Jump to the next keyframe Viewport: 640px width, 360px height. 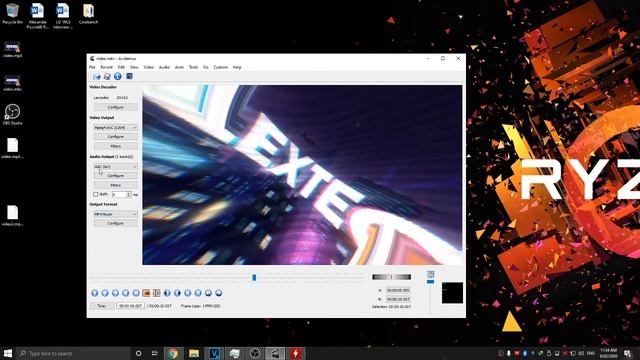click(136, 293)
